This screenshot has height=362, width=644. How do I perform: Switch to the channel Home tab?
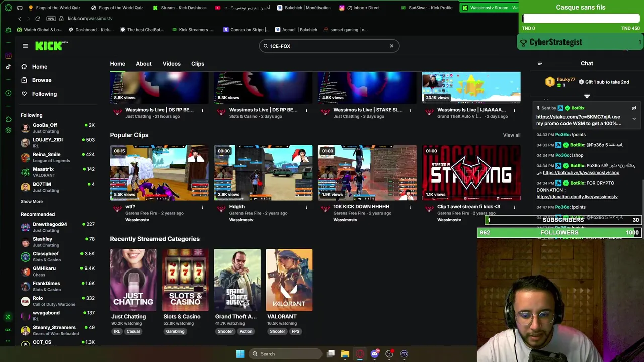pos(117,64)
